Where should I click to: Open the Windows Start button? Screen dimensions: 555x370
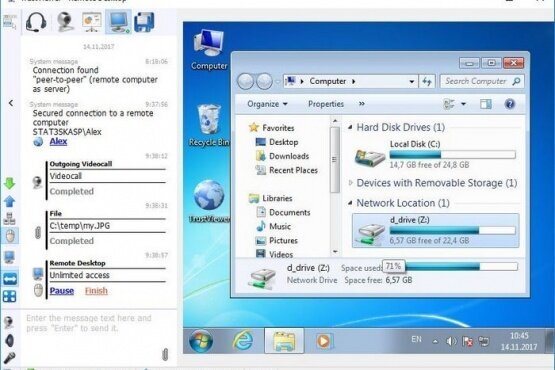pos(201,341)
